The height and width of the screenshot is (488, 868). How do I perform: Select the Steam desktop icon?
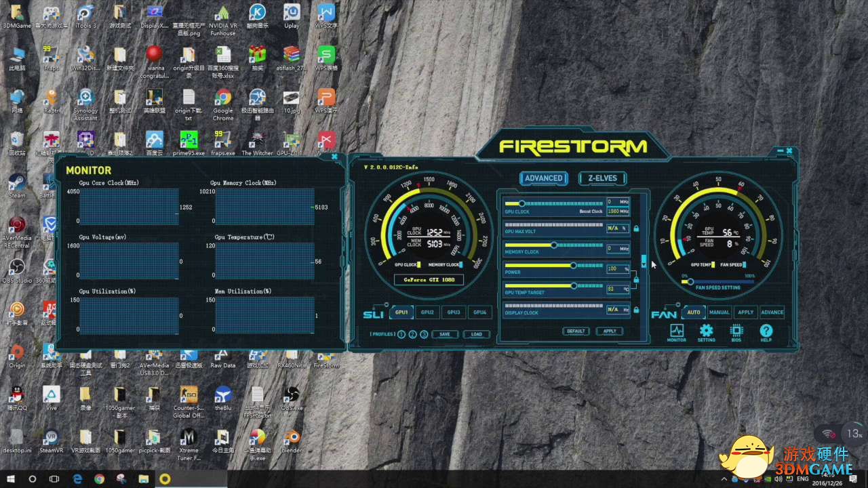pos(17,186)
